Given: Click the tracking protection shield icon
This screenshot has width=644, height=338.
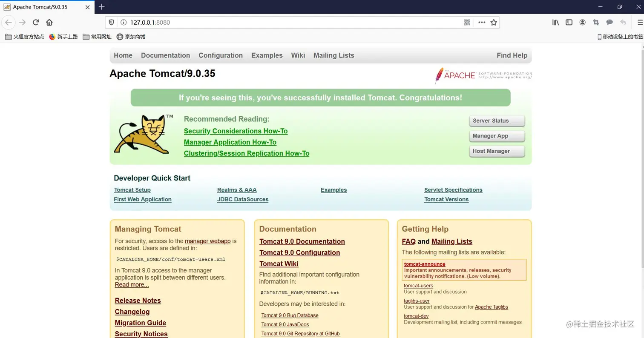Looking at the screenshot, I should (x=112, y=22).
